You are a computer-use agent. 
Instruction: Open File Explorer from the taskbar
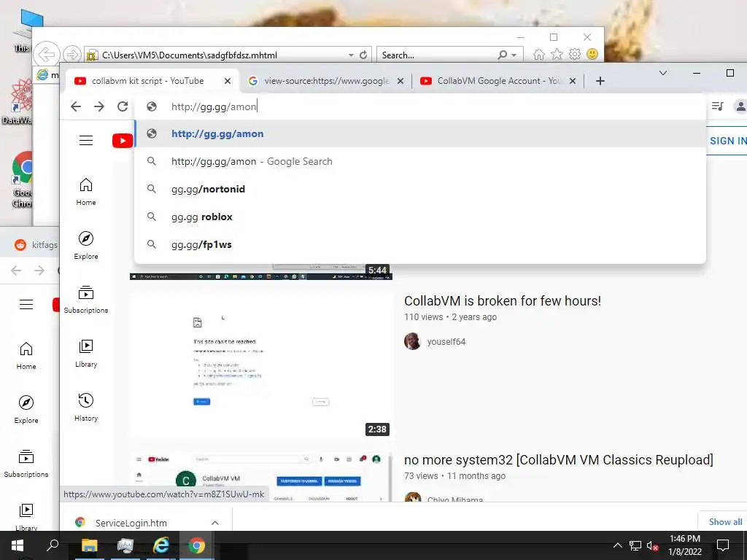pyautogui.click(x=90, y=545)
